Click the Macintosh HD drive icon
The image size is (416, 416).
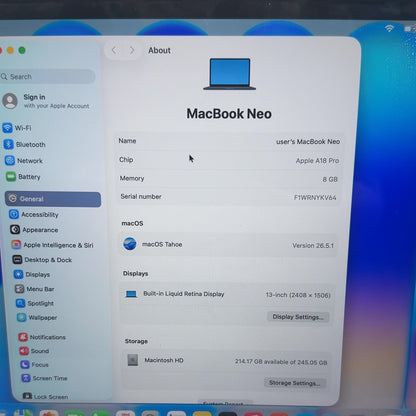pos(133,360)
